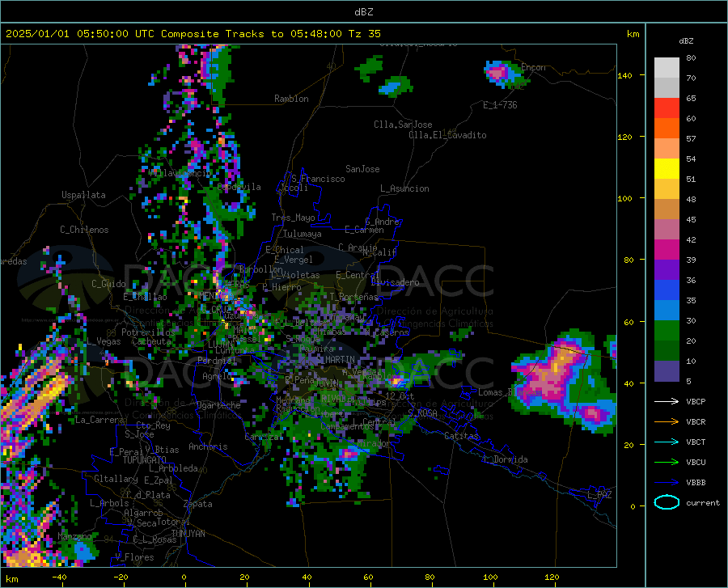
Task: Click the 'L_PAZ' map label
Action: click(599, 495)
